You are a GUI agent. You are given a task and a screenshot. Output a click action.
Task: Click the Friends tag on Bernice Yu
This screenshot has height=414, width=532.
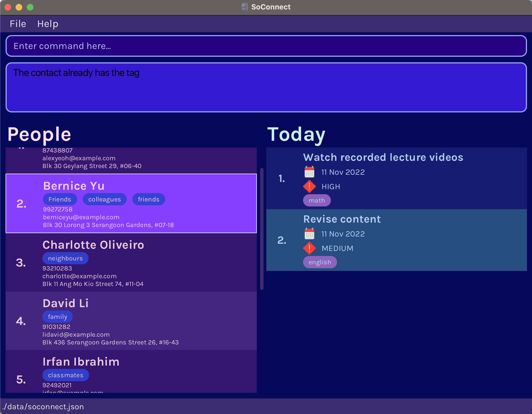(60, 199)
